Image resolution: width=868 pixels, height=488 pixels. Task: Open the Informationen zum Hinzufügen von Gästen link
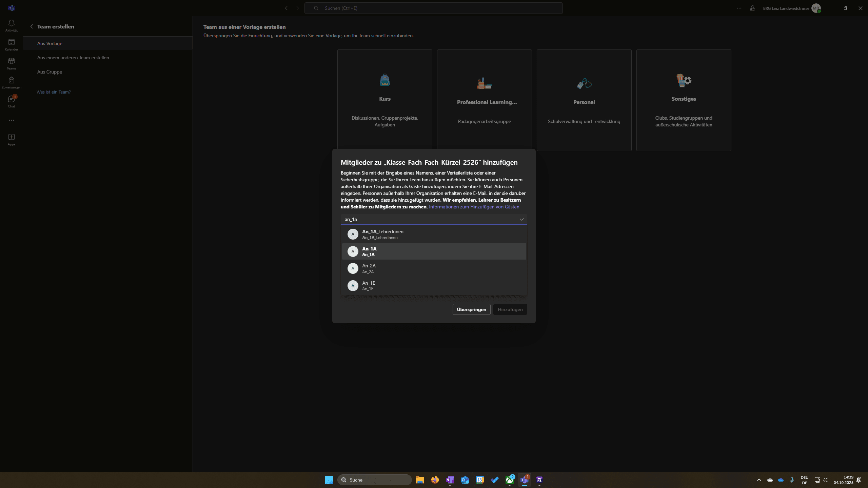(474, 207)
